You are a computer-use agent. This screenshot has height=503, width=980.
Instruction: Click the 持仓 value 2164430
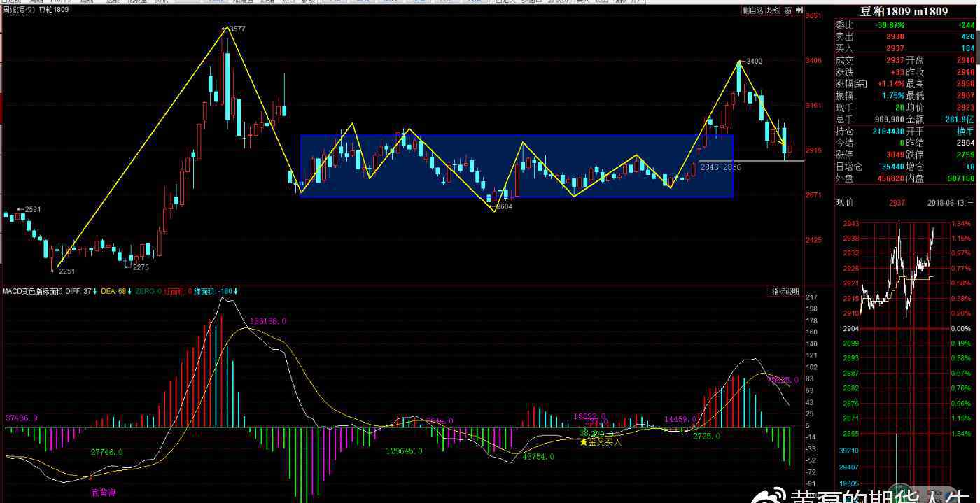(887, 132)
